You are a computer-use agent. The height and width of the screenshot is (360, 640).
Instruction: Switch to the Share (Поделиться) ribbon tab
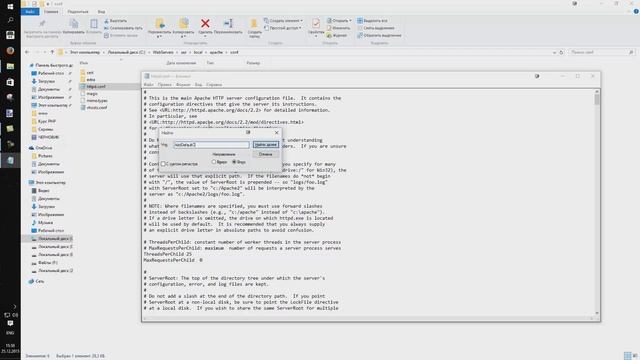click(x=78, y=11)
